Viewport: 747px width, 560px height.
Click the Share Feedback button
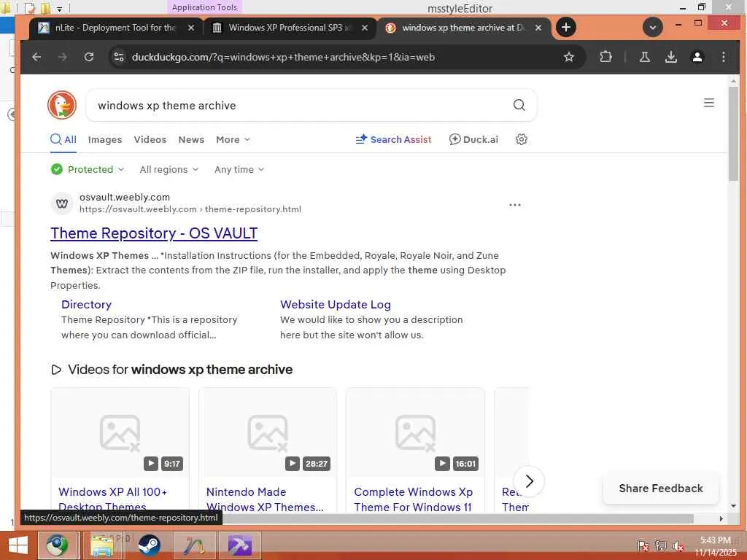[661, 488]
